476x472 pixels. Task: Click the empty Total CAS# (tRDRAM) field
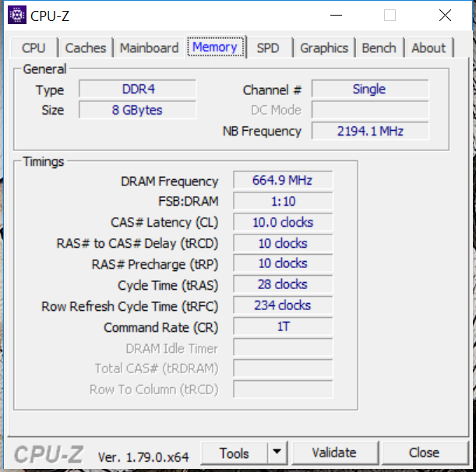[x=283, y=368]
